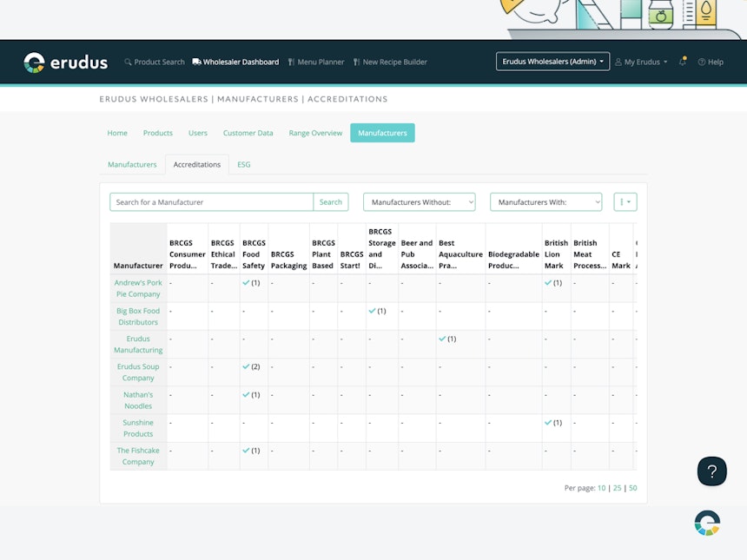Expand the Erudus Wholesalers (Admin) account dropdown

point(552,62)
